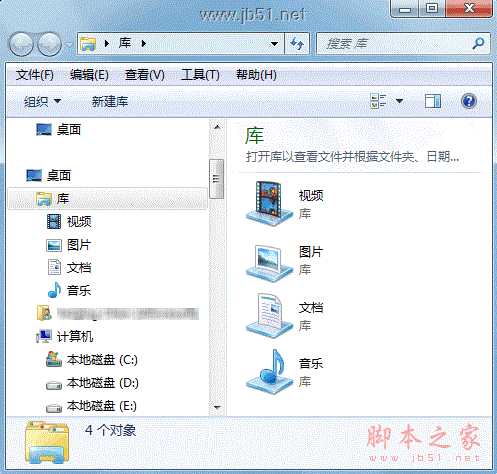
Task: Click the change view icon
Action: pos(378,101)
